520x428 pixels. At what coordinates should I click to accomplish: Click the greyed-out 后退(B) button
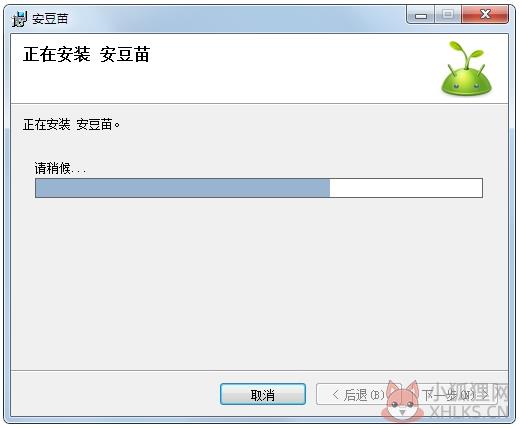358,394
